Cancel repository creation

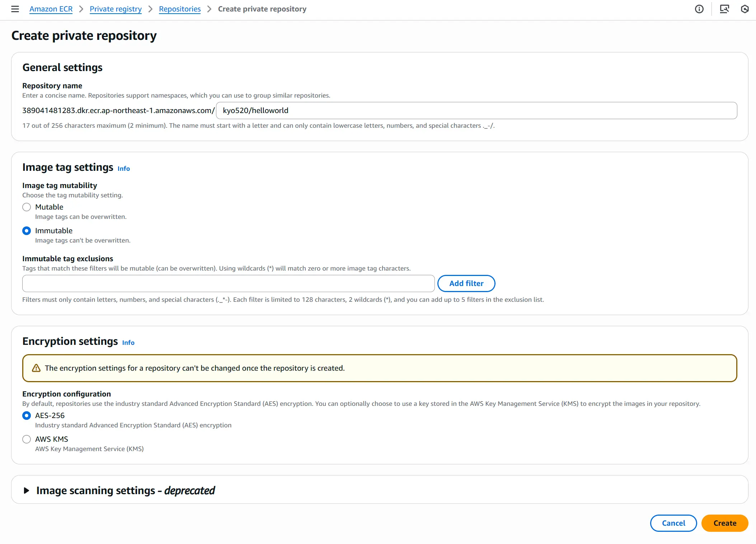(673, 523)
